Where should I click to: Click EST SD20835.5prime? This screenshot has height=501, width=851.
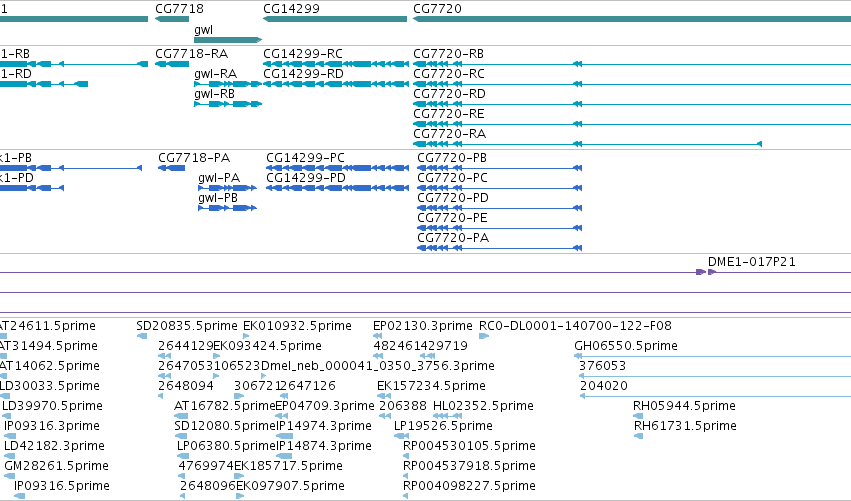(x=187, y=326)
